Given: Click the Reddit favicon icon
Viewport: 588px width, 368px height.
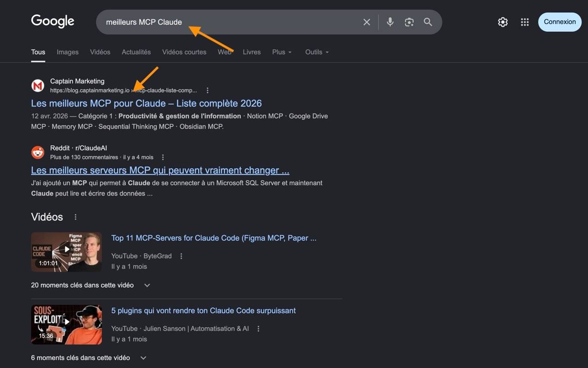Looking at the screenshot, I should [38, 152].
